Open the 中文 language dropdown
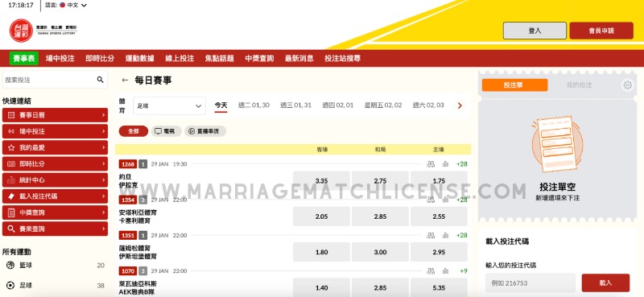The height and width of the screenshot is (297, 644). click(x=72, y=6)
